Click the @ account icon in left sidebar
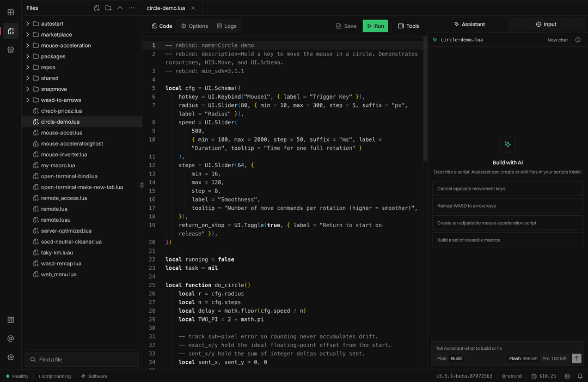The image size is (588, 382). point(10,338)
